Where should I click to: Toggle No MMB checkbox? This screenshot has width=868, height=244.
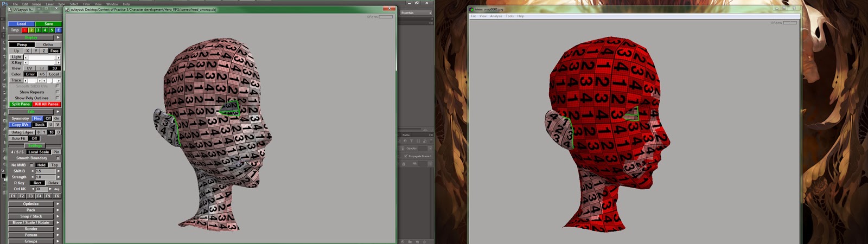point(31,165)
